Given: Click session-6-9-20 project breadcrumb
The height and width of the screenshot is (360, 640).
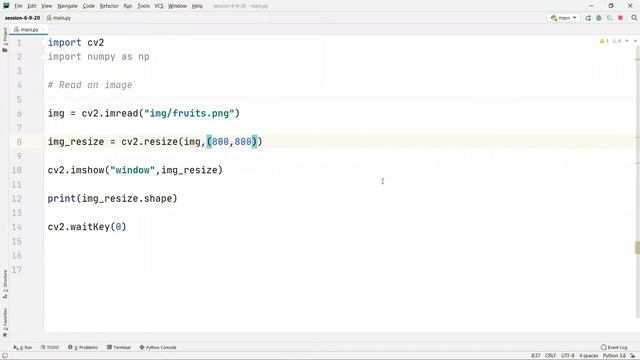Looking at the screenshot, I should coord(22,18).
